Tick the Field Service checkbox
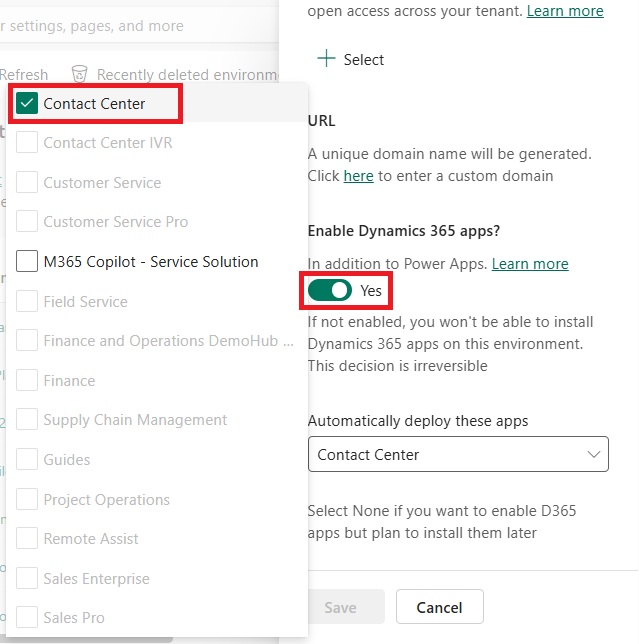 coord(27,301)
